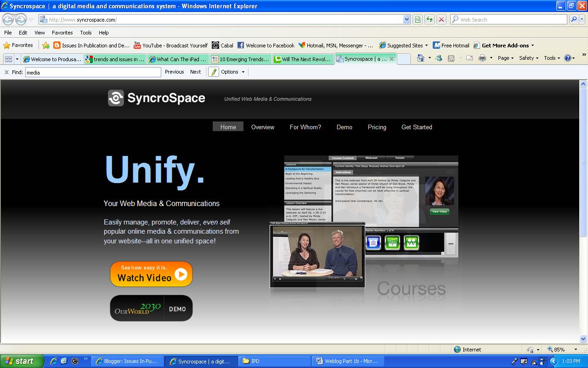Open the File menu
Viewport: 588px width, 368px height.
pyautogui.click(x=8, y=33)
